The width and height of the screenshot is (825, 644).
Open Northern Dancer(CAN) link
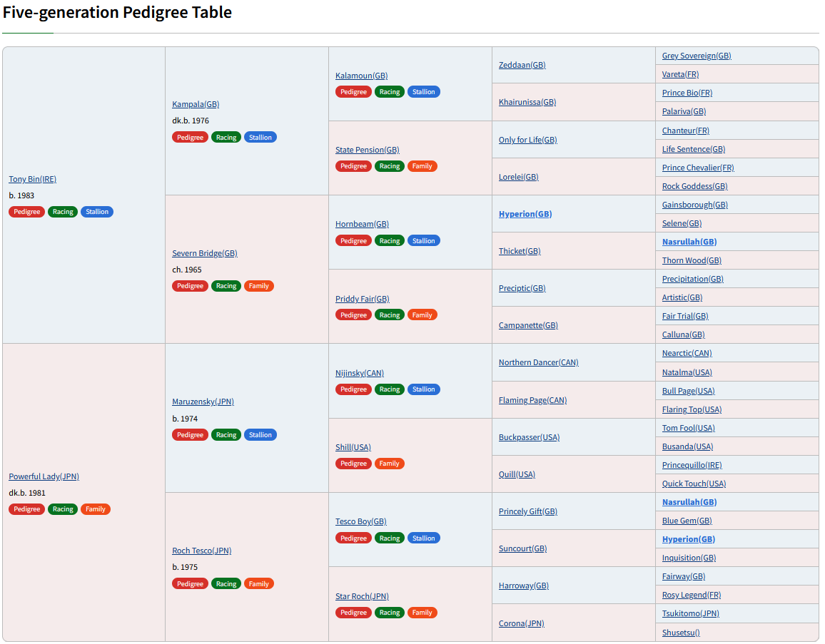pos(539,362)
